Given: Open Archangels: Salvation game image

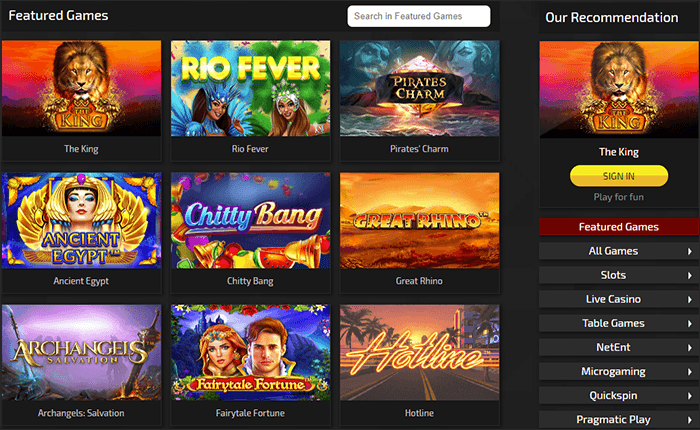Looking at the screenshot, I should [x=81, y=352].
